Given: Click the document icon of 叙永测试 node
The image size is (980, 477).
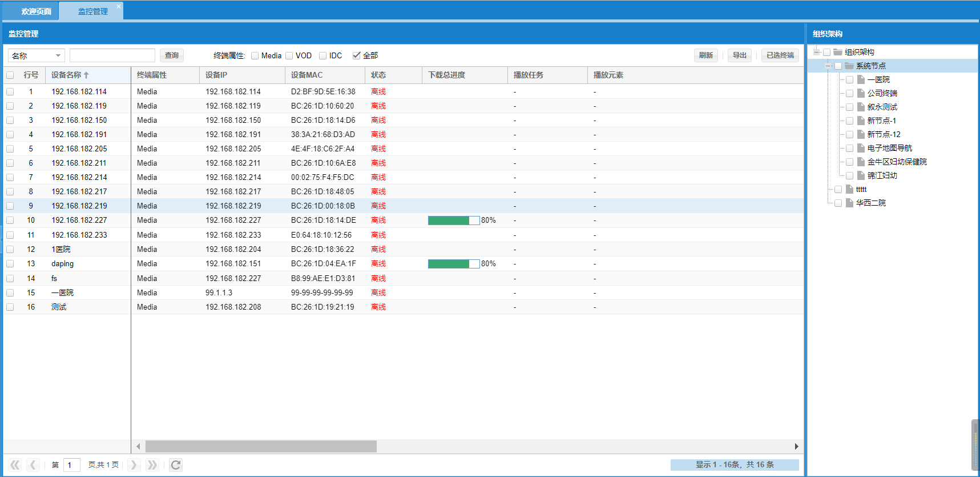Looking at the screenshot, I should coord(861,107).
